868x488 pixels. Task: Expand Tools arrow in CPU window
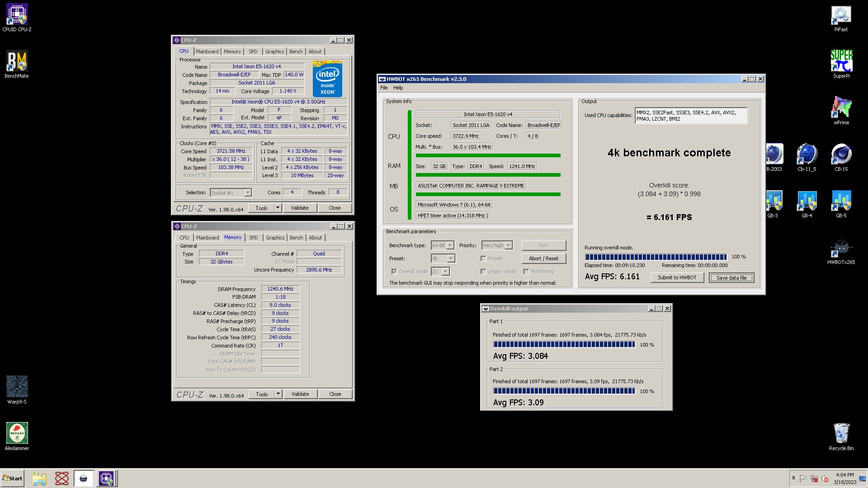point(278,208)
